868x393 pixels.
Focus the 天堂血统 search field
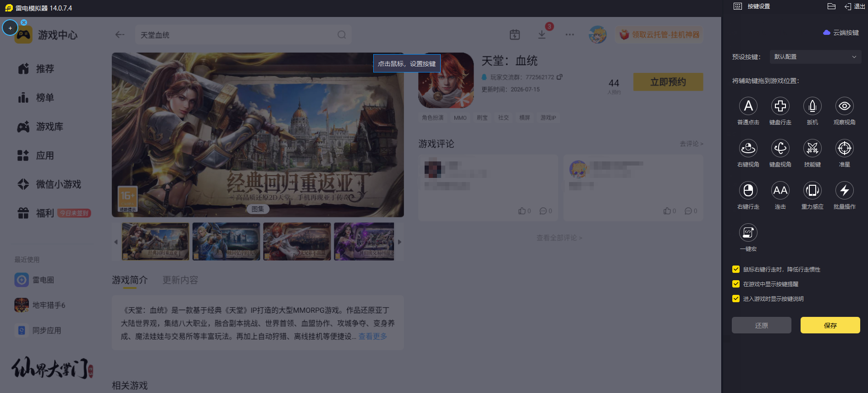pos(243,35)
